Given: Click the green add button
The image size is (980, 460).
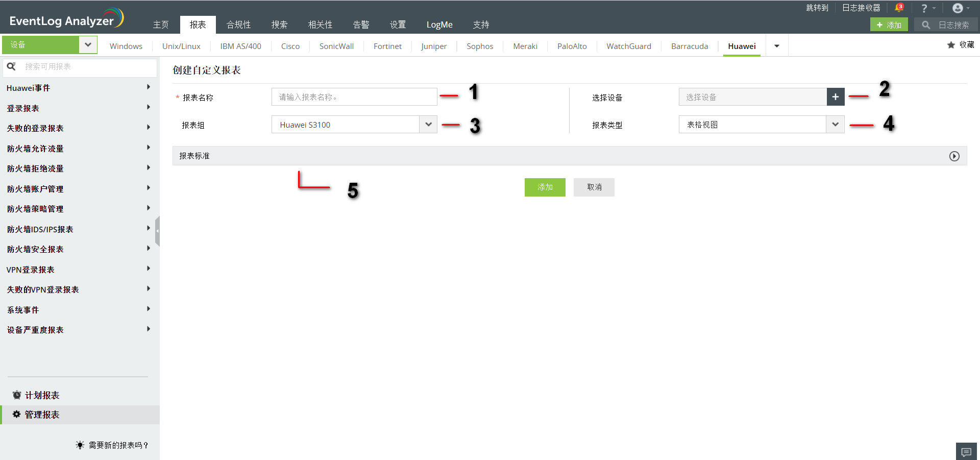Looking at the screenshot, I should (x=544, y=187).
